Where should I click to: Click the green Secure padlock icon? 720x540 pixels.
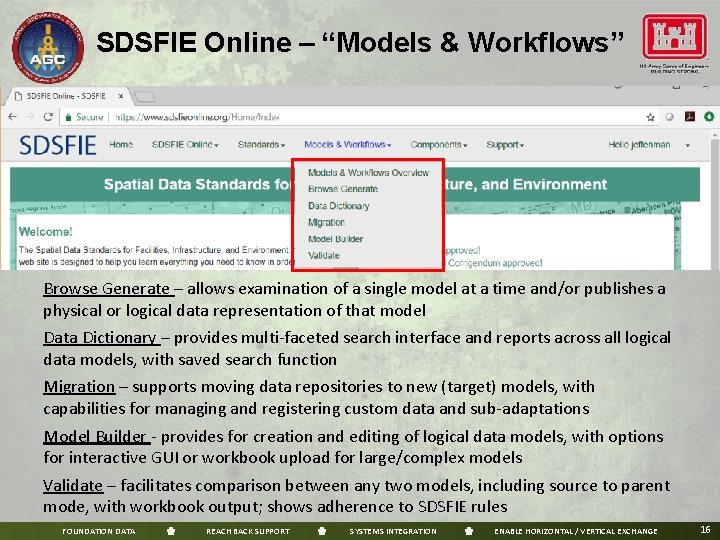coord(68,118)
